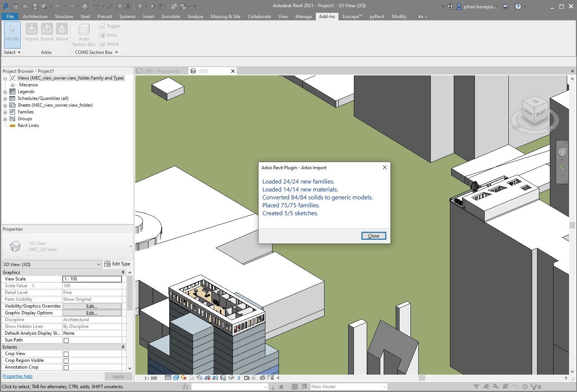
Task: Expand the Families tree node
Action: click(x=5, y=112)
